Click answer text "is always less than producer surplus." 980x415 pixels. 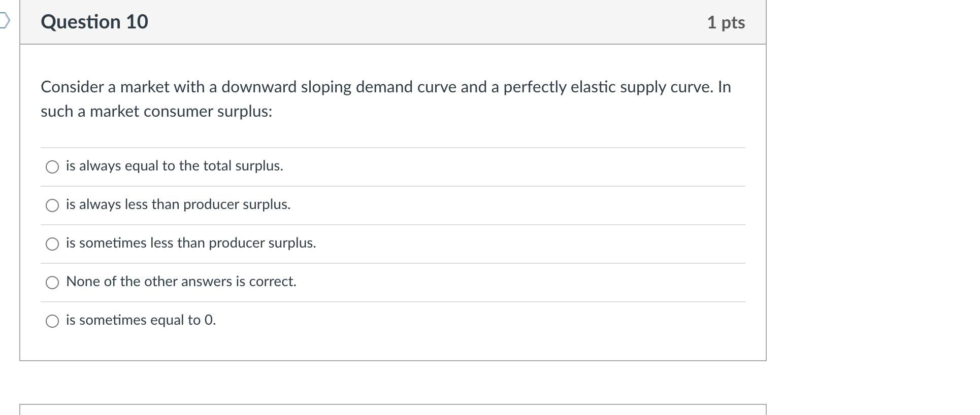click(x=178, y=204)
